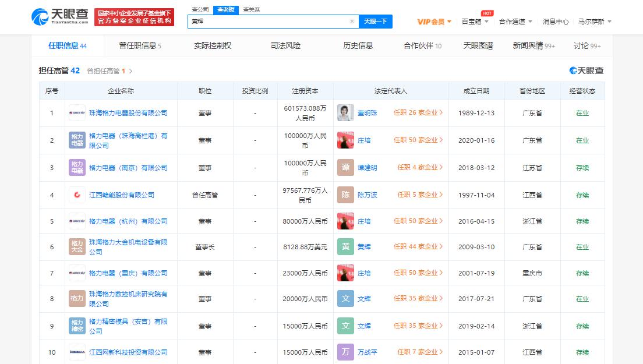
Task: Open the VIP会员 dropdown
Action: coord(434,22)
